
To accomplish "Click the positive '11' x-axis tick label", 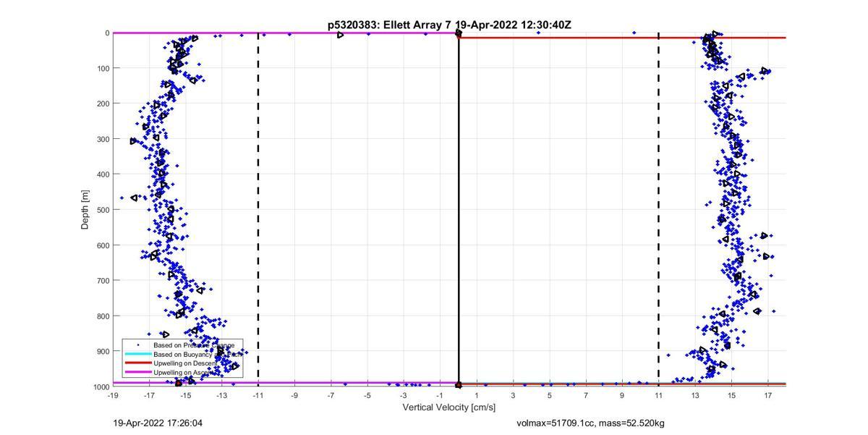I will pyautogui.click(x=658, y=396).
